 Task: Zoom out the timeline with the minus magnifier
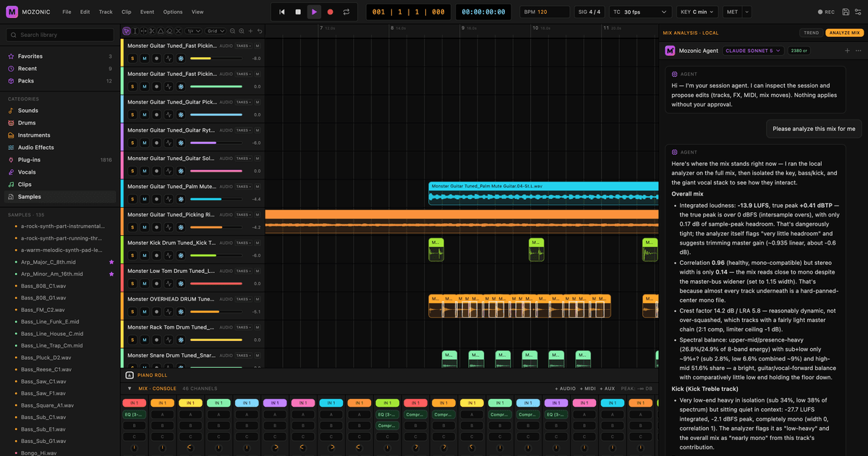tap(232, 31)
